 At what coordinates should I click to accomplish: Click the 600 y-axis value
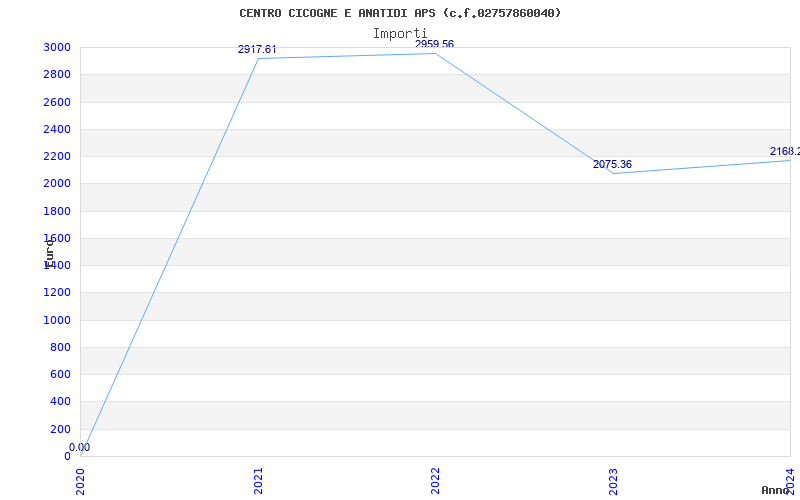(x=60, y=374)
